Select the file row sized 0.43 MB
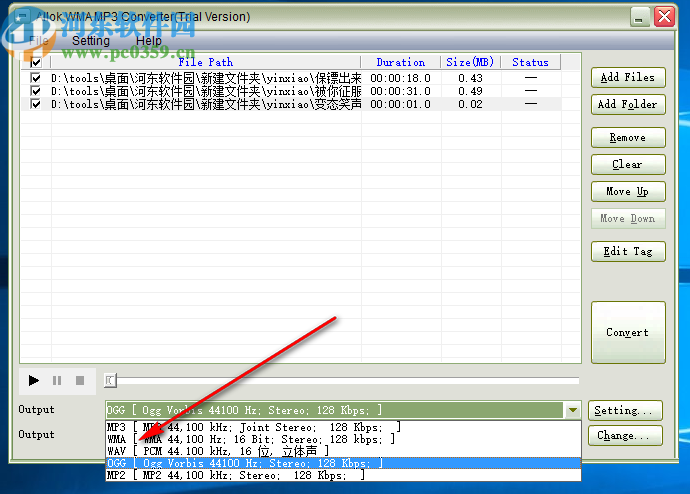690x494 pixels. (290, 78)
